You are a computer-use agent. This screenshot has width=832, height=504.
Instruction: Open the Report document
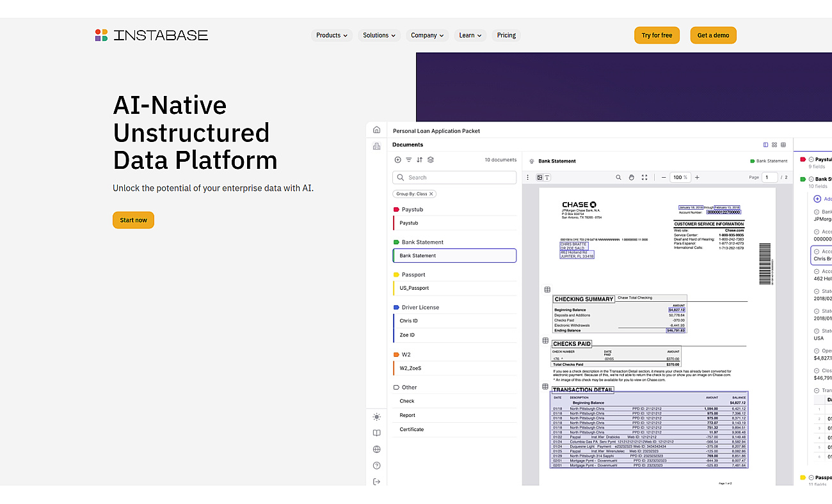pyautogui.click(x=454, y=415)
